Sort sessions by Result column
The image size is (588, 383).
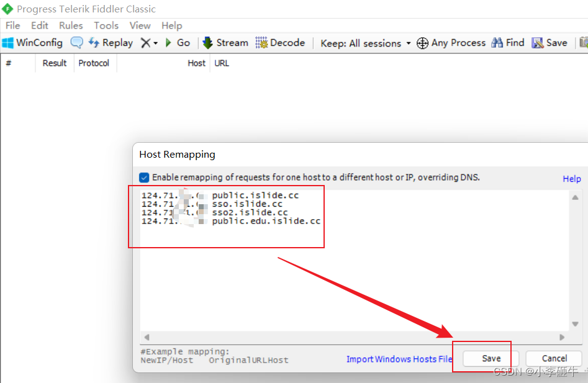[x=55, y=63]
